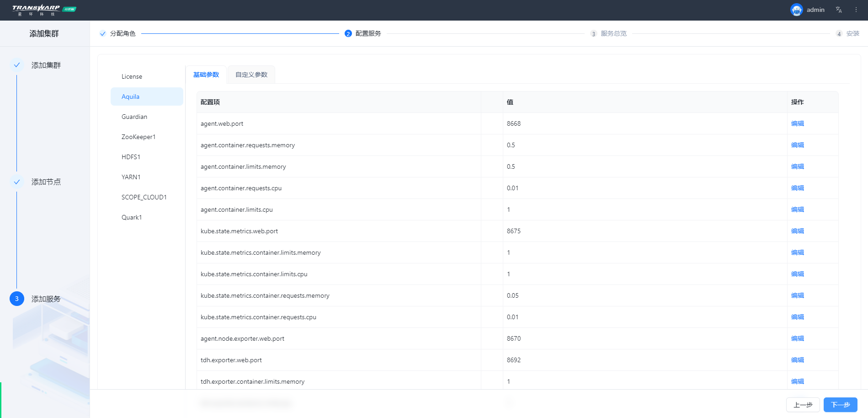Click the value 0.05
This screenshot has width=868, height=418.
(513, 295)
